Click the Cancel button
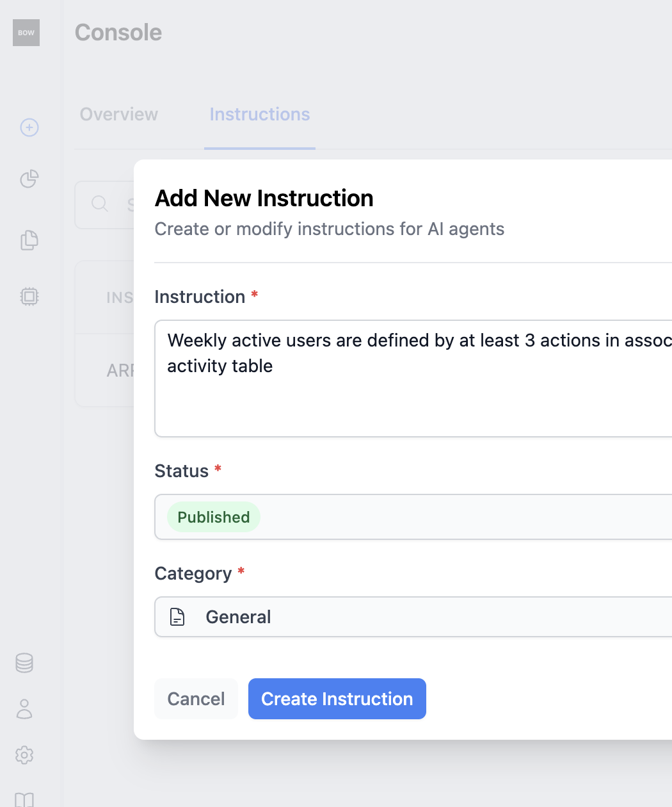 [x=196, y=699]
